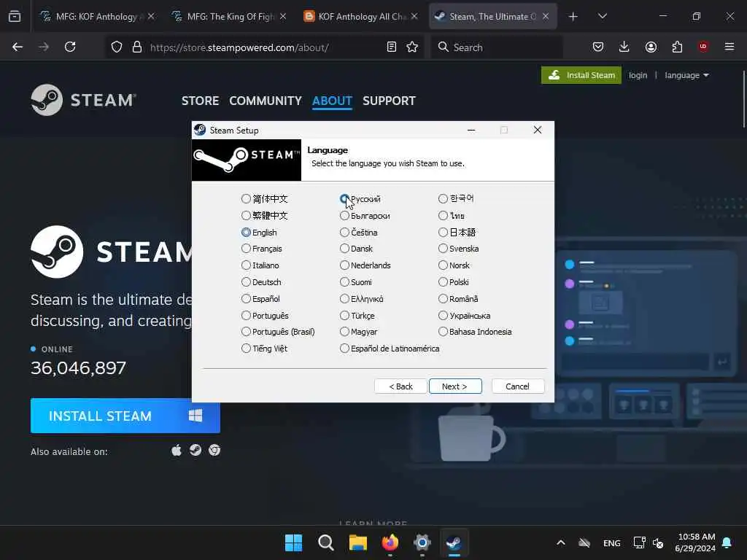This screenshot has height=560, width=747.
Task: Open the ABOUT menu item
Action: [332, 101]
